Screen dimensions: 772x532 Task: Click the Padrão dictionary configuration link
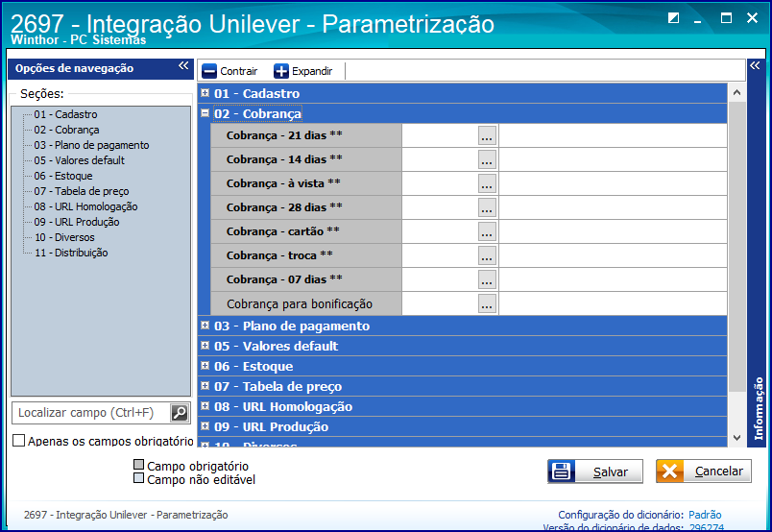[705, 515]
